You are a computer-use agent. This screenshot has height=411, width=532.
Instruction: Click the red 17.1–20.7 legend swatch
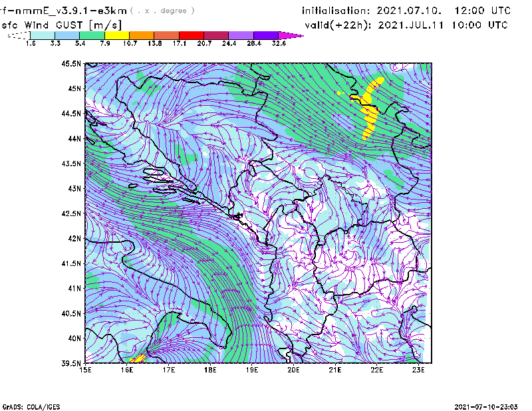[x=192, y=35]
